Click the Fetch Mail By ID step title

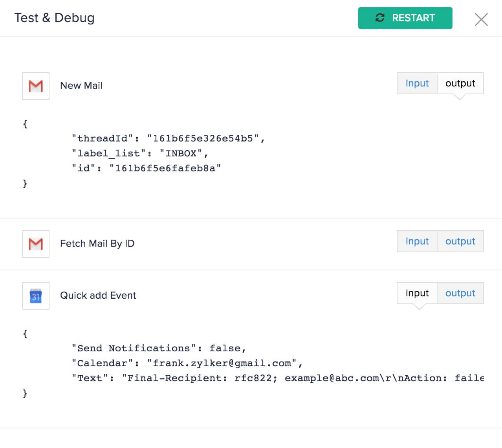(x=97, y=244)
